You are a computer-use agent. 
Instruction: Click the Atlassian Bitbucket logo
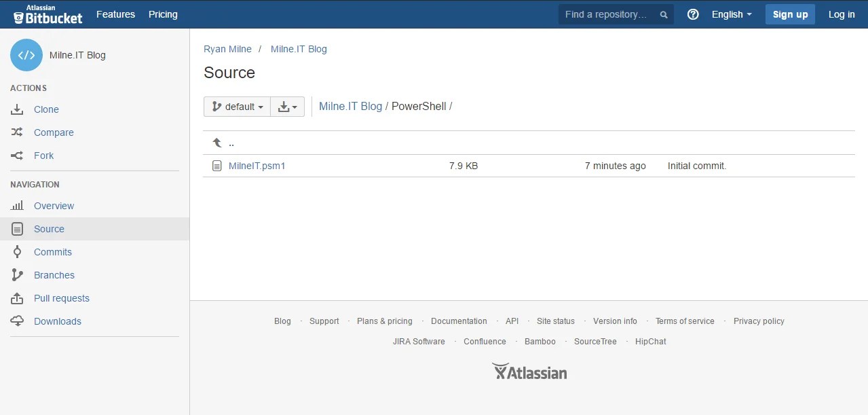(x=48, y=14)
